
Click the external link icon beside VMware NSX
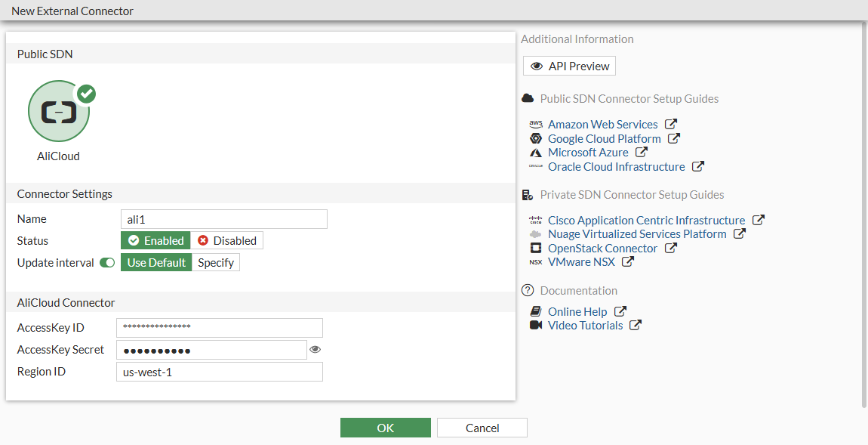pyautogui.click(x=627, y=262)
